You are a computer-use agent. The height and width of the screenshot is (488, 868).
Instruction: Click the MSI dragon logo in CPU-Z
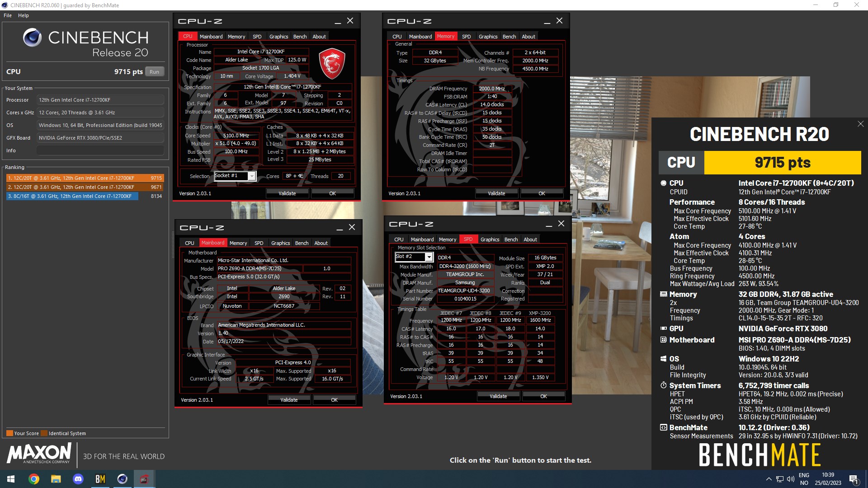(332, 64)
